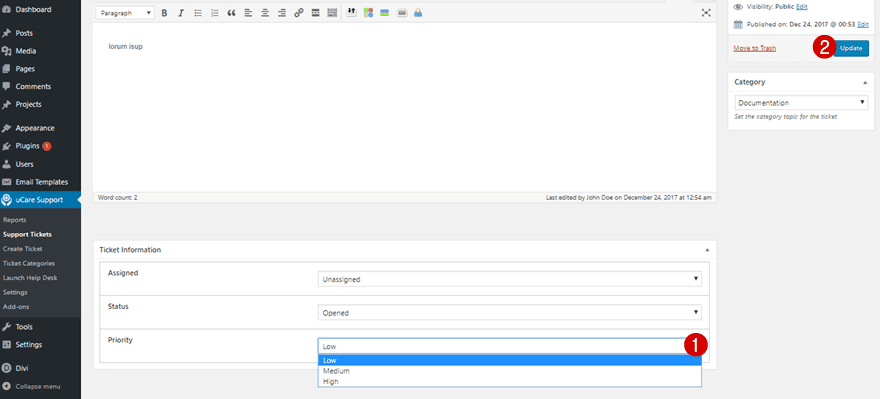This screenshot has height=399, width=880.
Task: Click Move to Trash link
Action: pos(754,49)
